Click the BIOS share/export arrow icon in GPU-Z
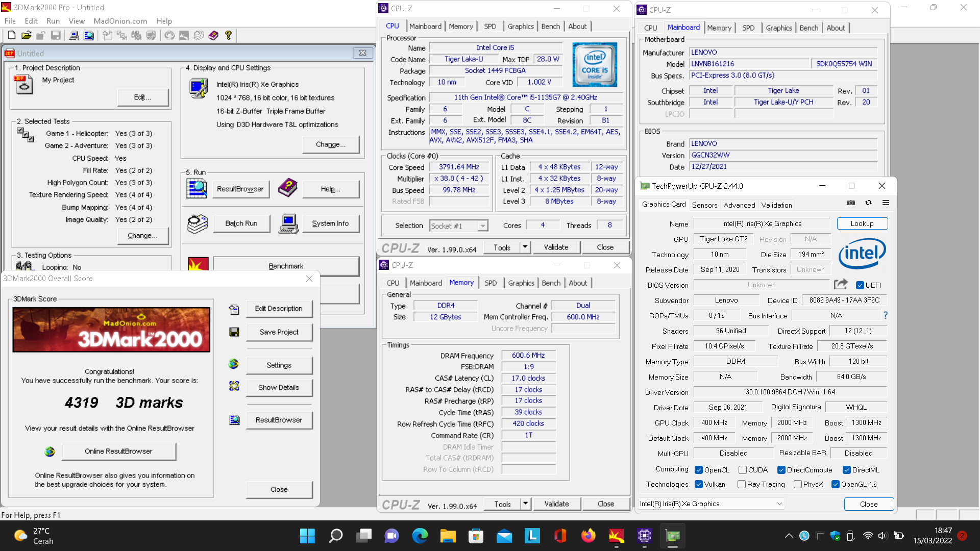This screenshot has width=980, height=551. pyautogui.click(x=841, y=284)
